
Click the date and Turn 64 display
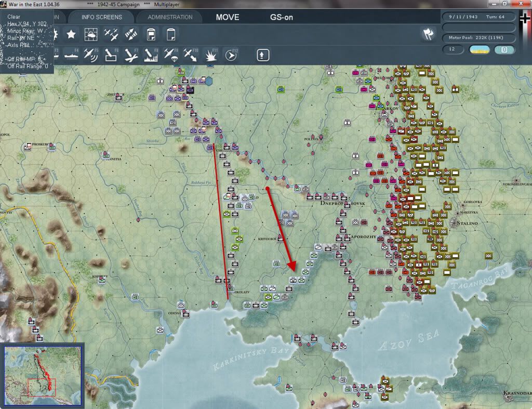[478, 17]
